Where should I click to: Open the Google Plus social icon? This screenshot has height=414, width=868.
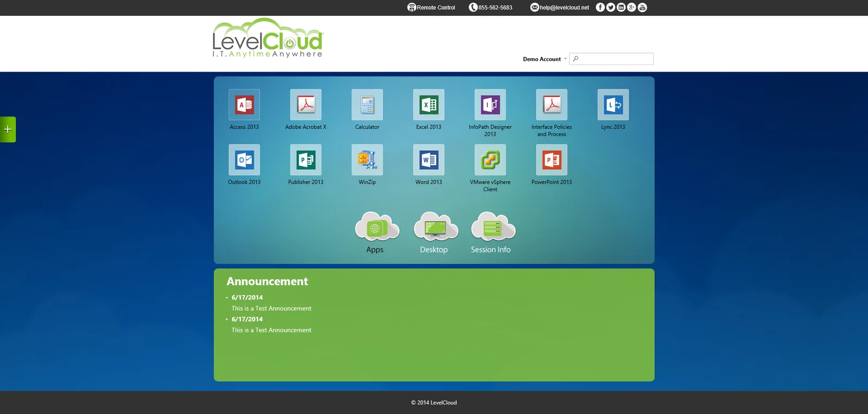point(631,7)
